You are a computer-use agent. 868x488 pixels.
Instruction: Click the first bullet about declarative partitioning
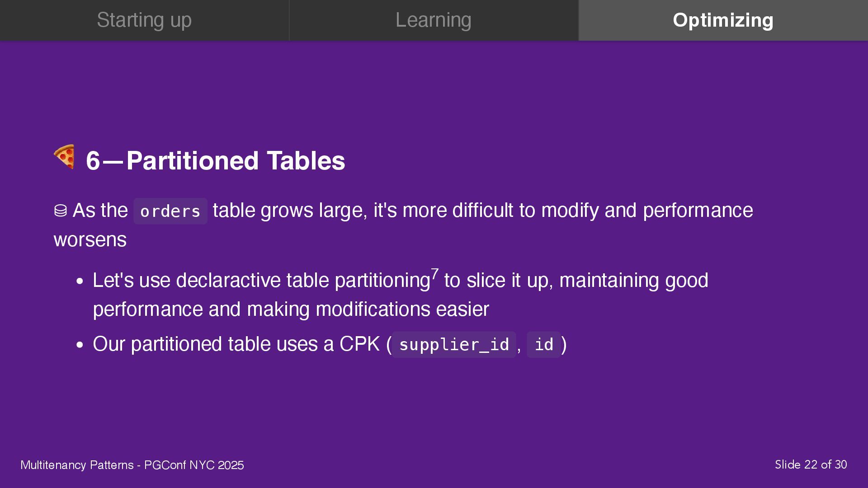tap(401, 295)
